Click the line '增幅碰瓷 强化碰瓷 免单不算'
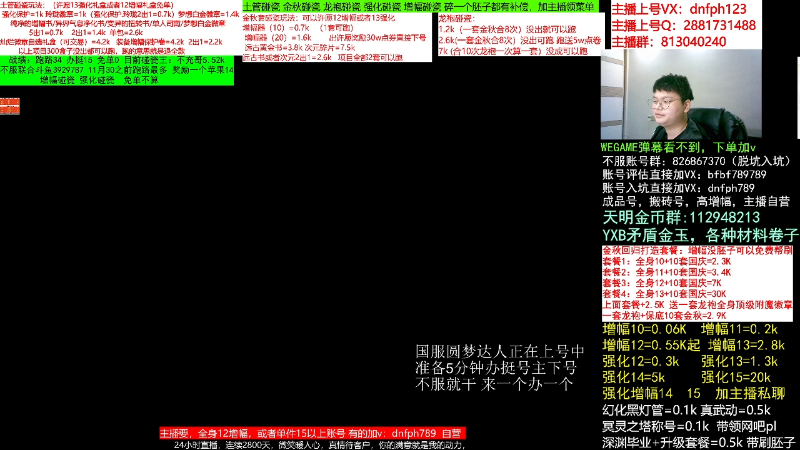Screen dimensions: 800x450 click(99, 80)
